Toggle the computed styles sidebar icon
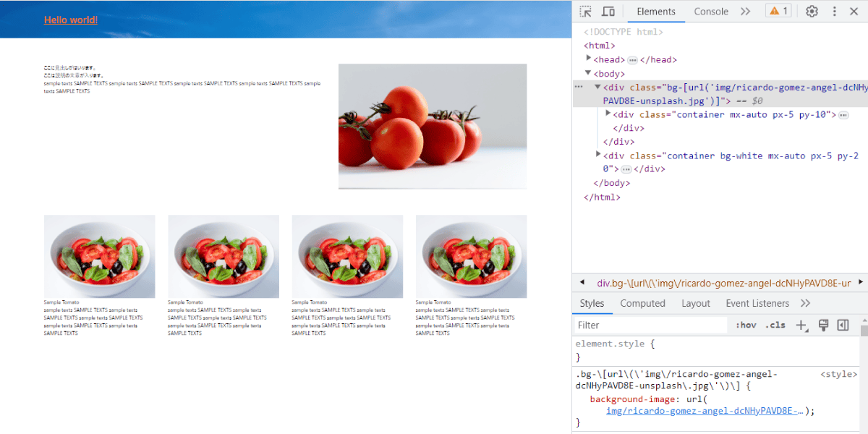The width and height of the screenshot is (868, 434). 843,325
